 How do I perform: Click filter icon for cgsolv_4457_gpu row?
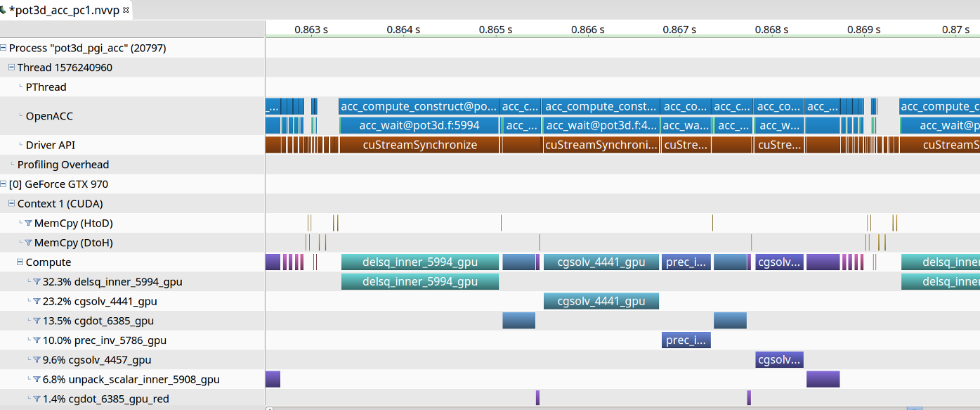[x=37, y=361]
